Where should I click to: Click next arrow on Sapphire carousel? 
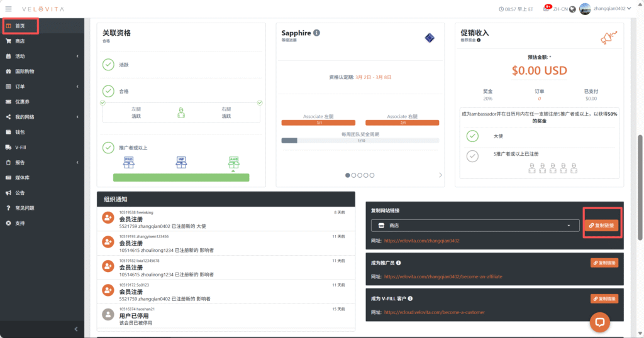pos(440,175)
